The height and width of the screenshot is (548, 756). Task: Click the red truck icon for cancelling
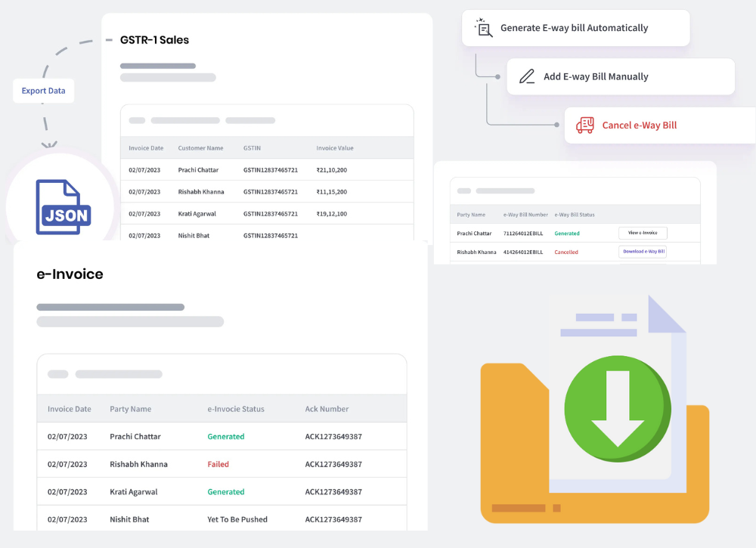pos(584,125)
